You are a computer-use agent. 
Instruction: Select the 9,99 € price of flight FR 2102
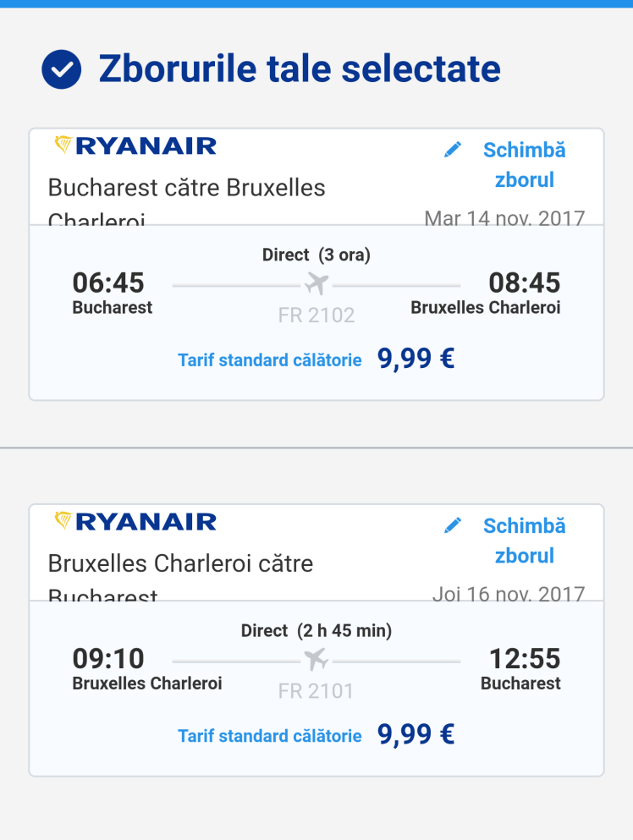point(416,359)
